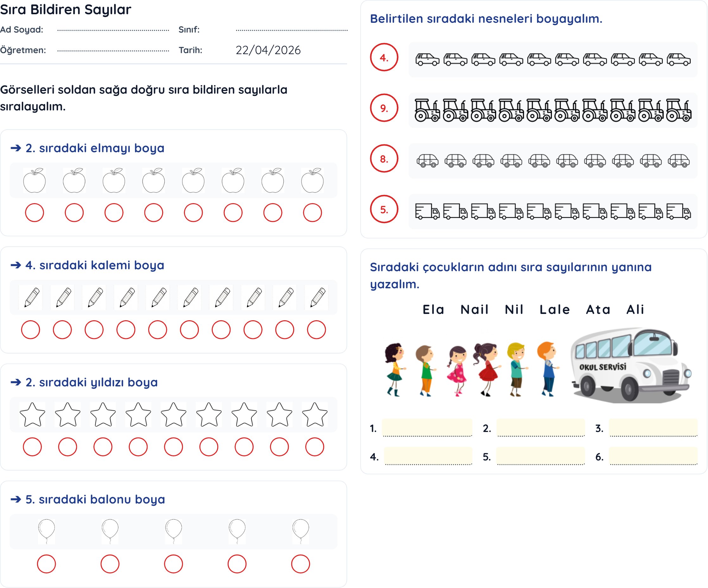Image resolution: width=708 pixels, height=588 pixels.
Task: Click the answer field next to number 6.
Action: click(653, 457)
